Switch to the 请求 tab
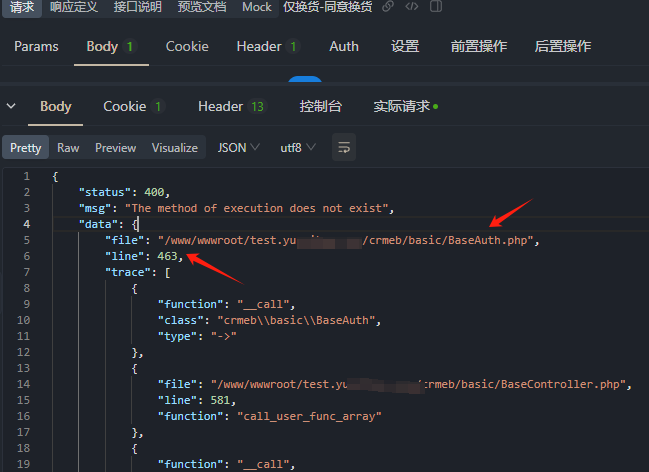The height and width of the screenshot is (472, 649). [x=22, y=7]
